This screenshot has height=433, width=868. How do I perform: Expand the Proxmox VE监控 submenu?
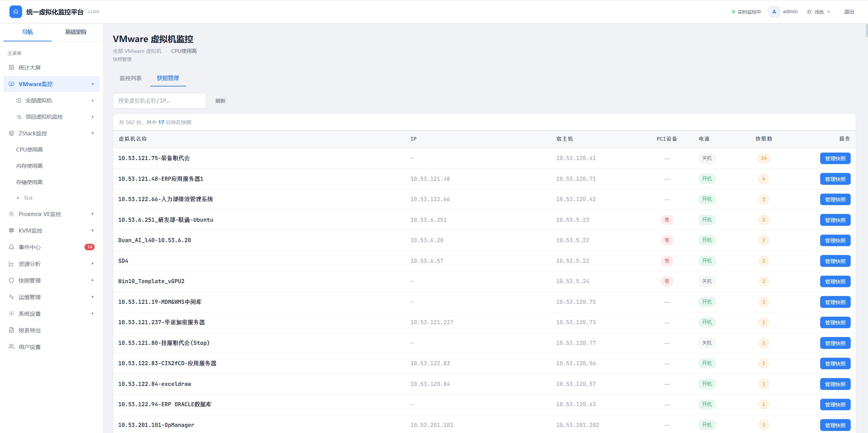click(93, 214)
